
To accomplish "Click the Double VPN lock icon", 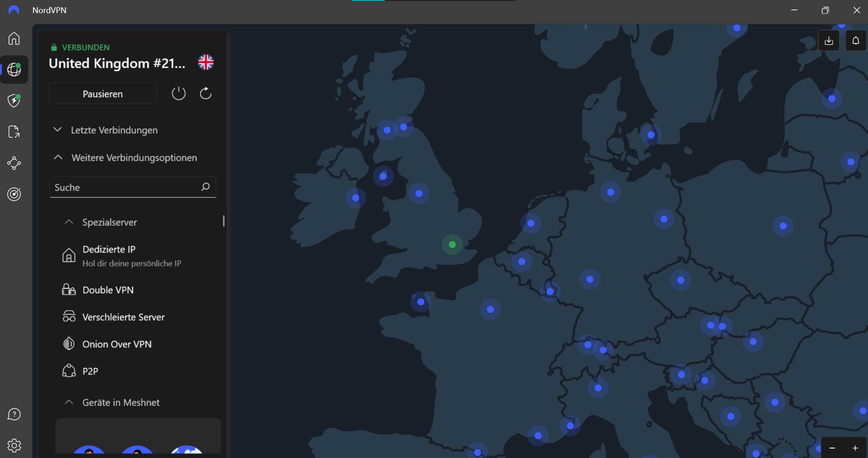I will coord(69,290).
